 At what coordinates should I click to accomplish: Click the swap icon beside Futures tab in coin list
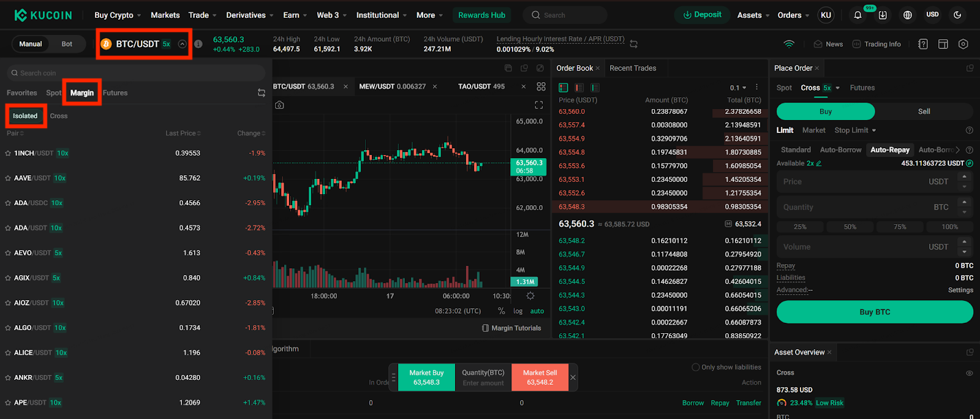[x=262, y=93]
